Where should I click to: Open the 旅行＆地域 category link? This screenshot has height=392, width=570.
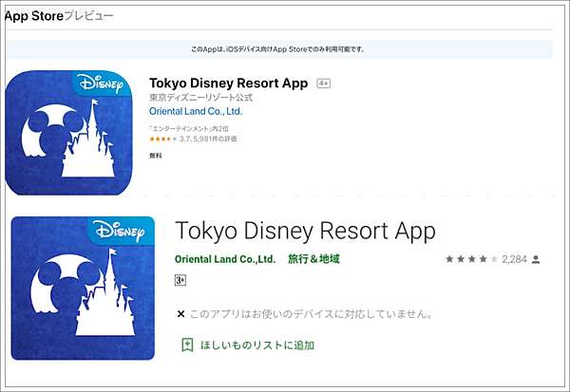click(313, 259)
